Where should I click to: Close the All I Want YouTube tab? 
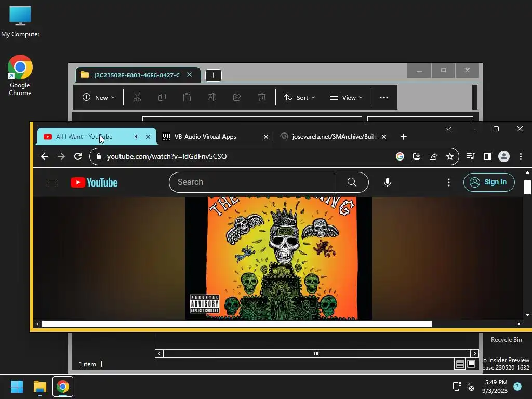pos(148,137)
